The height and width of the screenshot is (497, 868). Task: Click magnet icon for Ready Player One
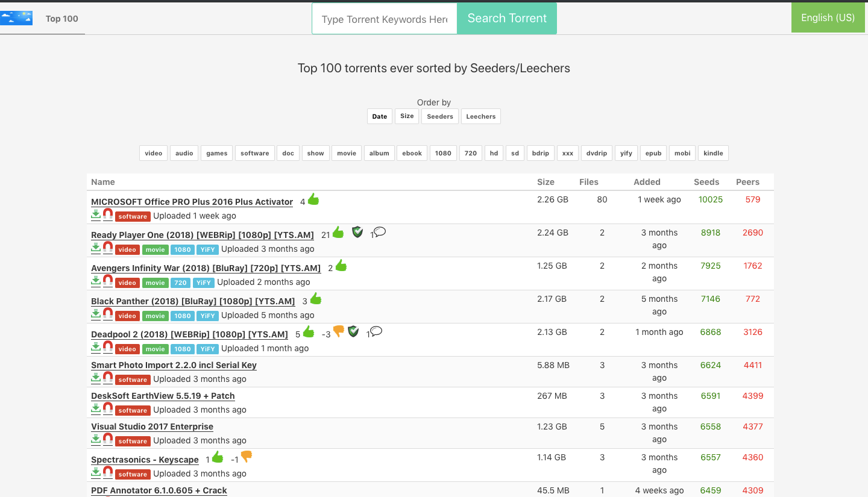(108, 248)
